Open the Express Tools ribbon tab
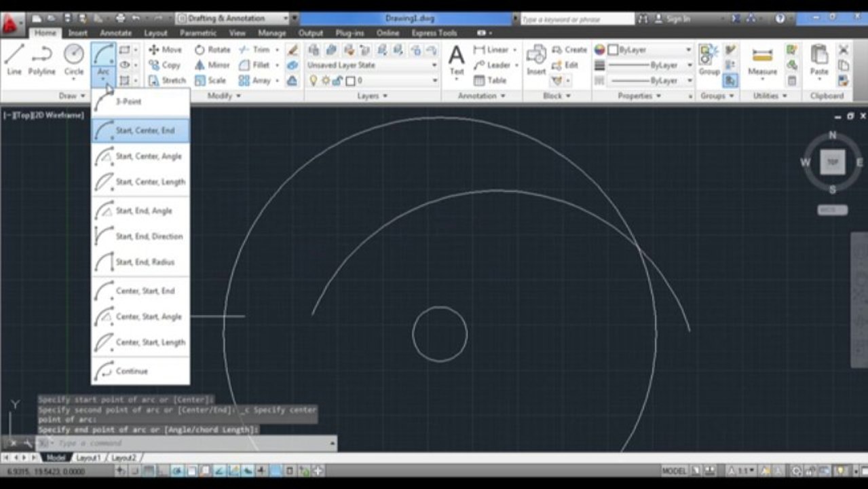 [x=434, y=33]
